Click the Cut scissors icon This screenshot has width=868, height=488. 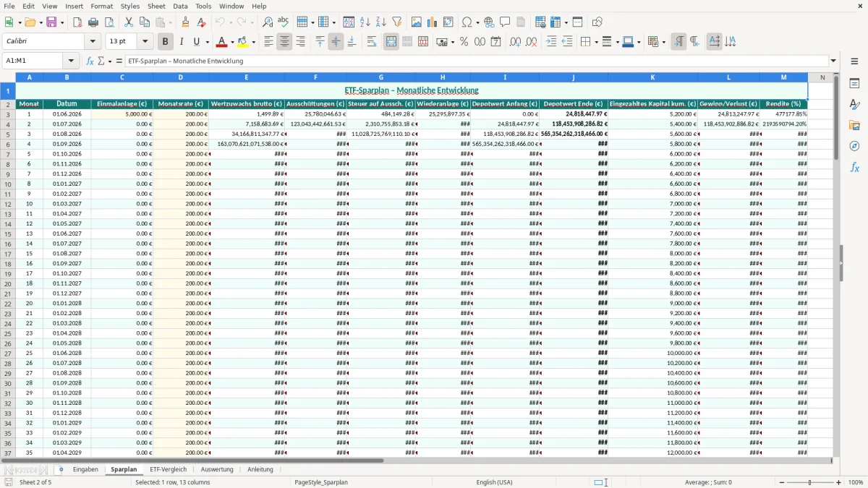point(129,22)
